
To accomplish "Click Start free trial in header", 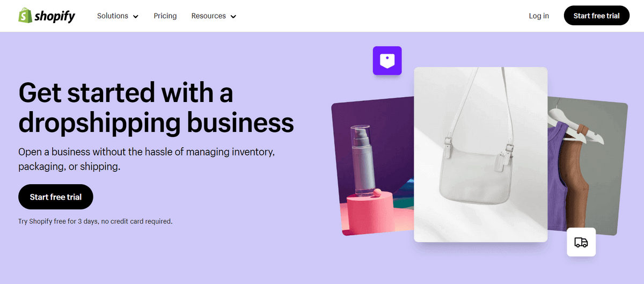I will 597,16.
